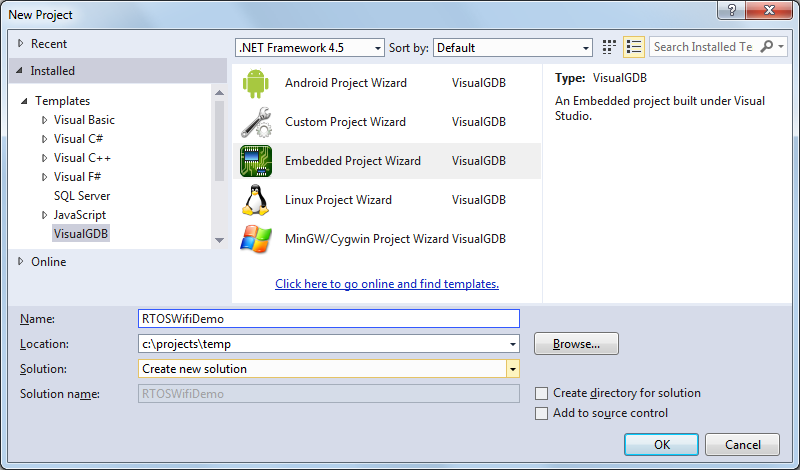This screenshot has width=800, height=470.
Task: Expand the Visual C# node arrow
Action: pos(44,139)
